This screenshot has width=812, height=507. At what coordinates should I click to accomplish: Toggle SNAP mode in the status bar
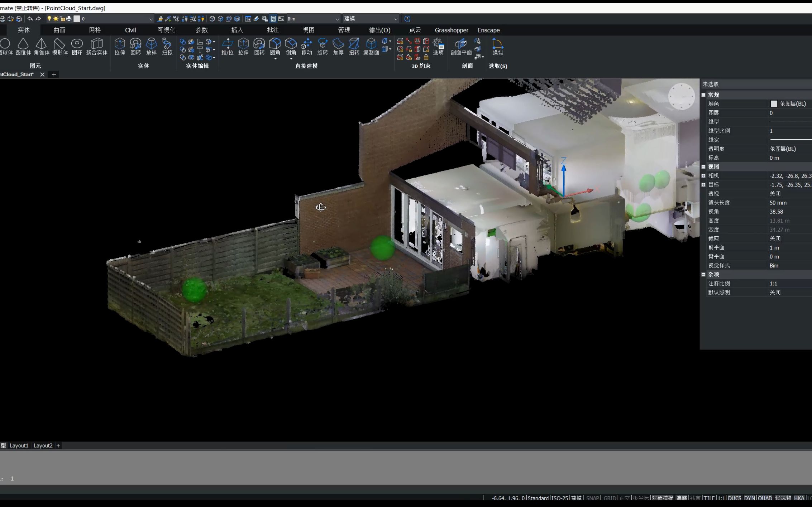coord(593,498)
